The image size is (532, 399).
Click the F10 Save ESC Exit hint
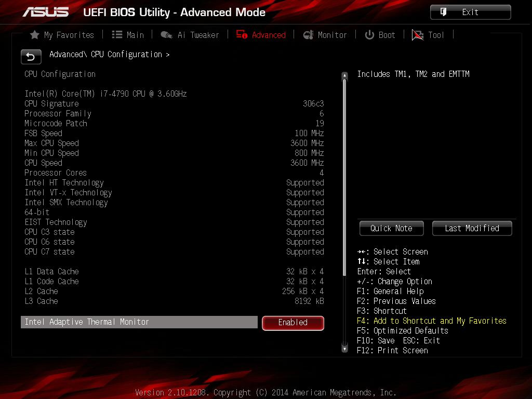[x=398, y=341]
